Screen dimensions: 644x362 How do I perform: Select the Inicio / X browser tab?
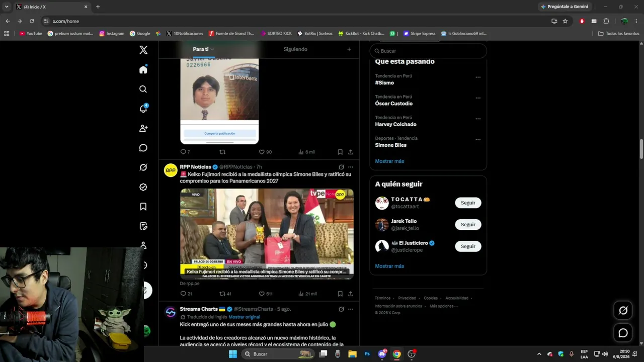click(52, 7)
